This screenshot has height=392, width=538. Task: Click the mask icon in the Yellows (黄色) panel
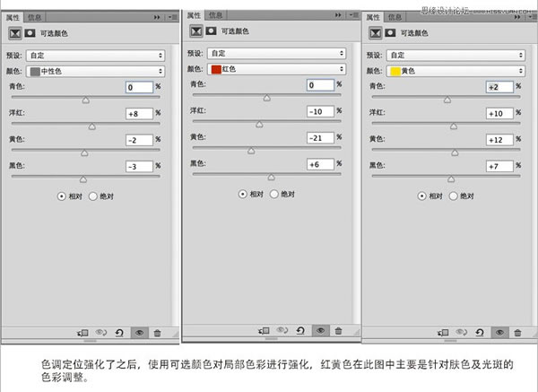pos(390,32)
